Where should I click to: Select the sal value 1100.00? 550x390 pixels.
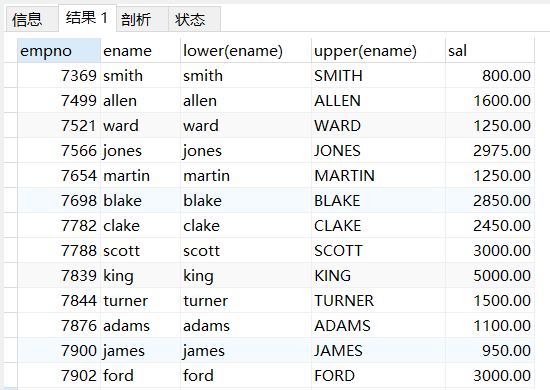point(490,326)
